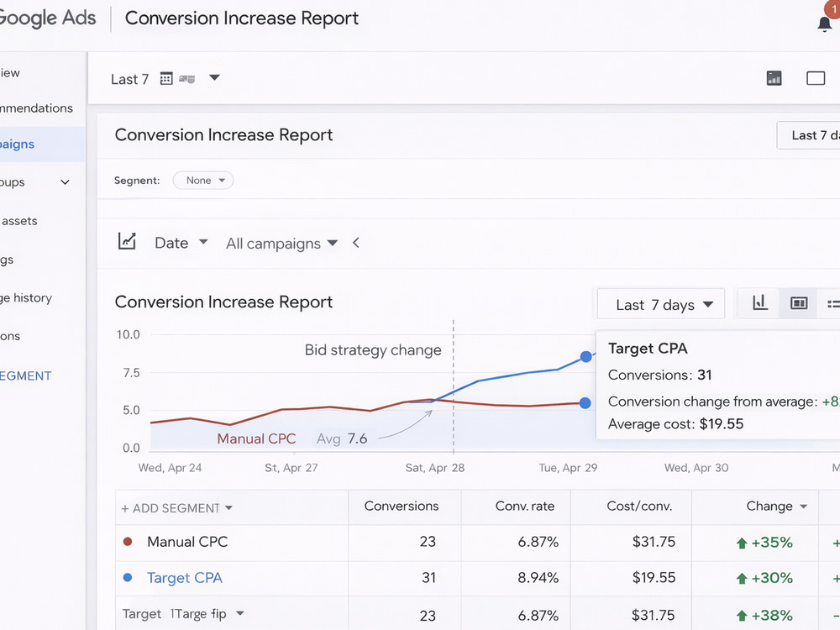Click the Wed, Apr 30 axis label
840x630 pixels.
696,468
